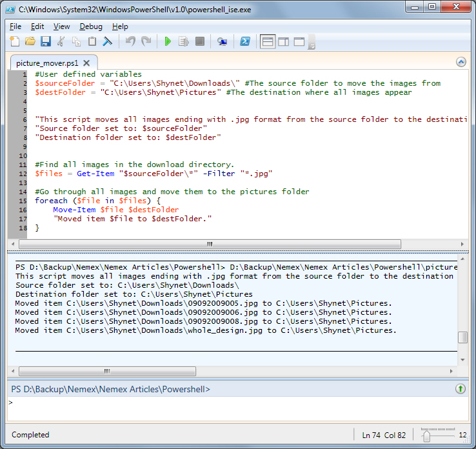Open the View menu
The width and height of the screenshot is (476, 449).
click(x=62, y=26)
